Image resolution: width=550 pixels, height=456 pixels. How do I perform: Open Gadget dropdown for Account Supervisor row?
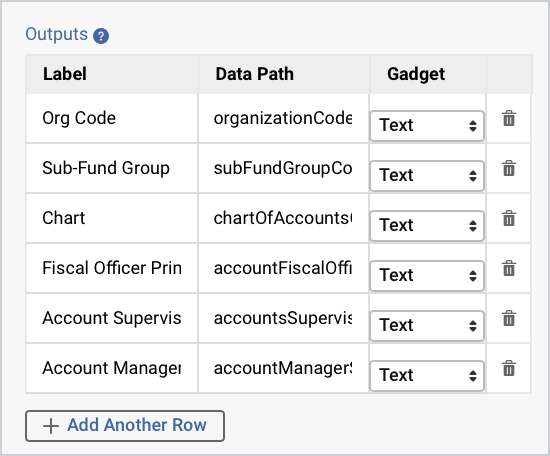(427, 326)
